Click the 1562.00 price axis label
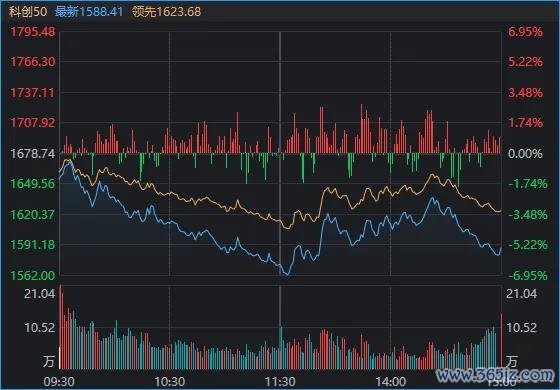The width and height of the screenshot is (560, 390). [x=33, y=275]
